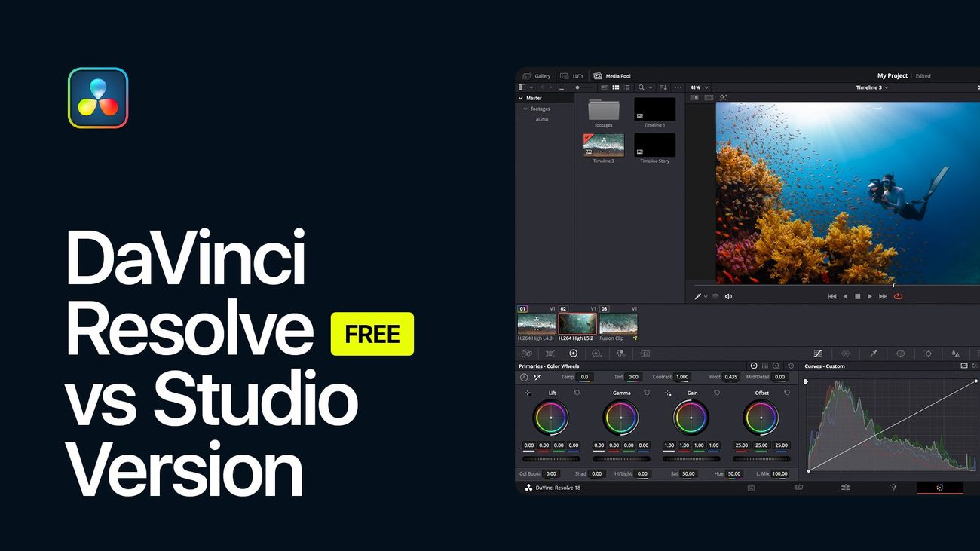Toggle loop playback in the viewer
980x551 pixels.
point(898,296)
